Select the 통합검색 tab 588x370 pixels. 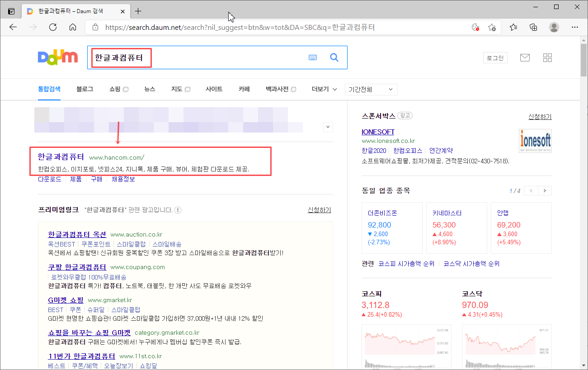coord(49,89)
